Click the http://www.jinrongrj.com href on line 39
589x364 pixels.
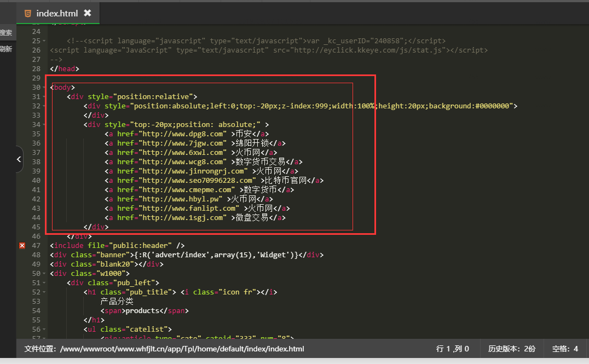pyautogui.click(x=193, y=171)
